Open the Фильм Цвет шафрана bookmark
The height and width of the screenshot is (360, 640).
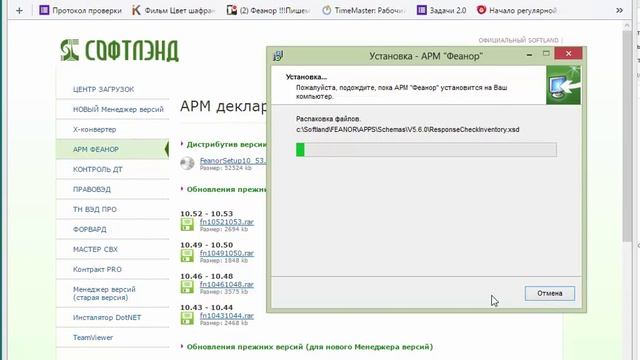(x=173, y=11)
